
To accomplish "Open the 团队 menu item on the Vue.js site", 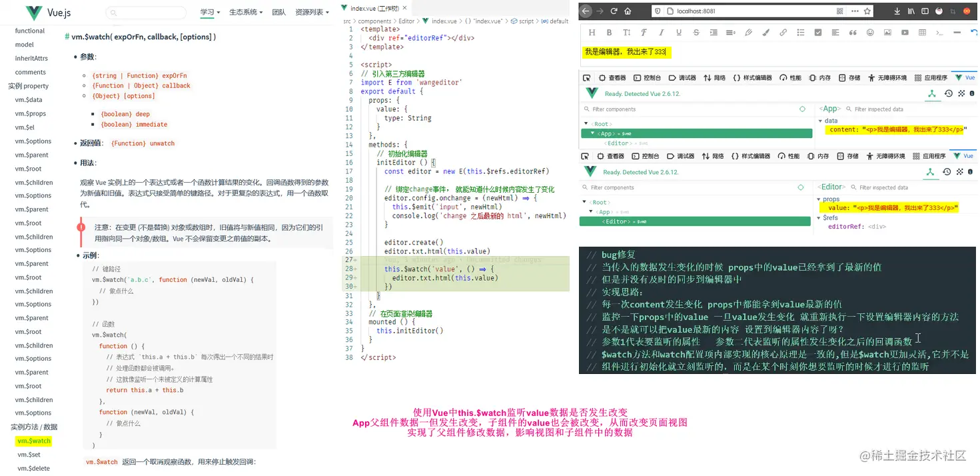I will [279, 13].
